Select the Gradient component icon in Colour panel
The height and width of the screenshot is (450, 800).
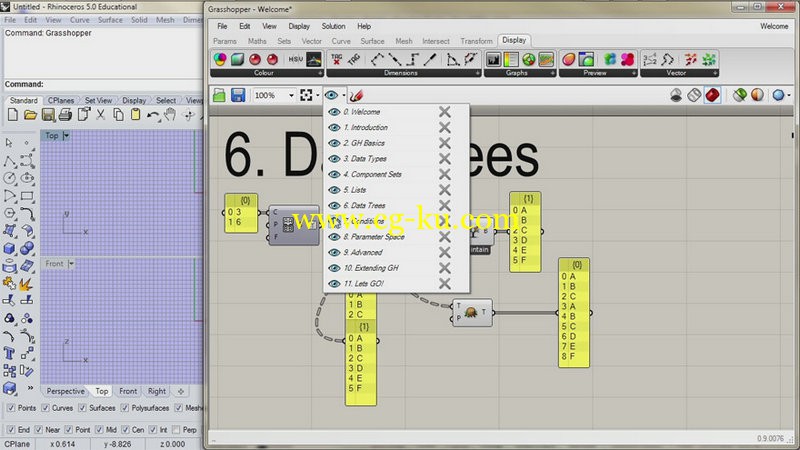(x=314, y=60)
